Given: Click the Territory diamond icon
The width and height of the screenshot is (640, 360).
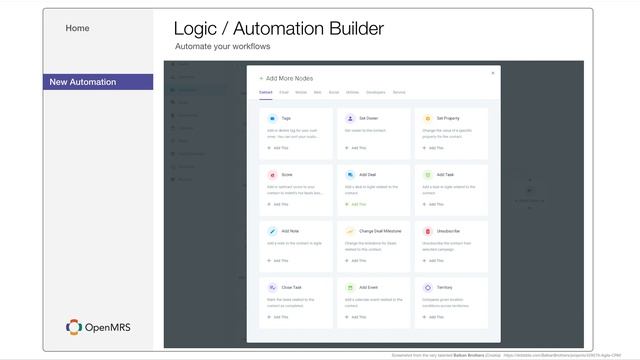Looking at the screenshot, I should 427,287.
